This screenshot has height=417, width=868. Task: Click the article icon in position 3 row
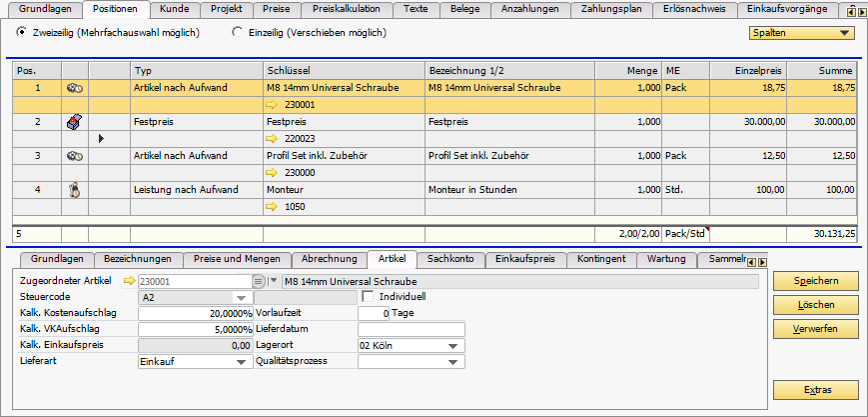click(75, 156)
